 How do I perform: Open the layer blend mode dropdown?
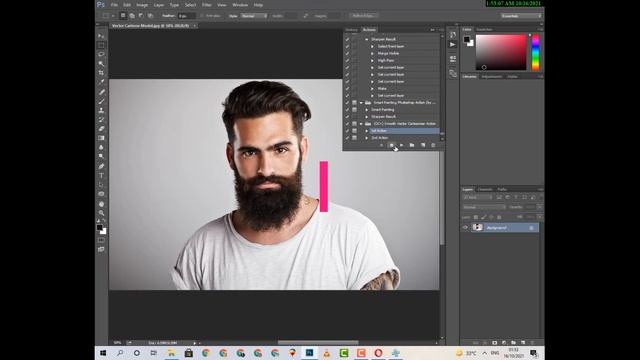click(x=484, y=207)
